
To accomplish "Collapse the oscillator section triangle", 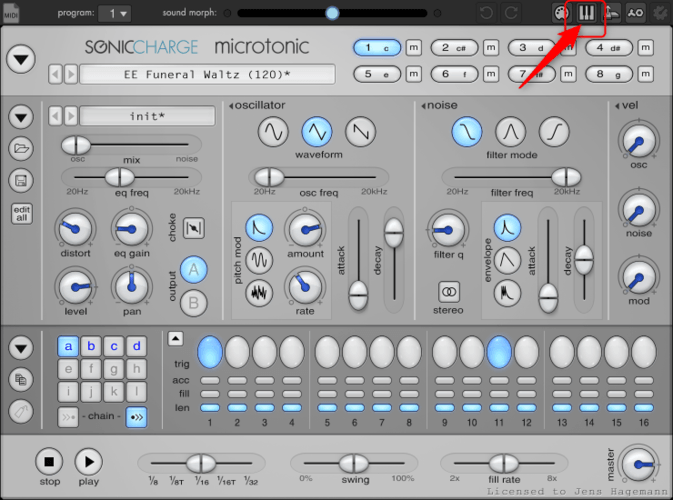I will click(231, 106).
